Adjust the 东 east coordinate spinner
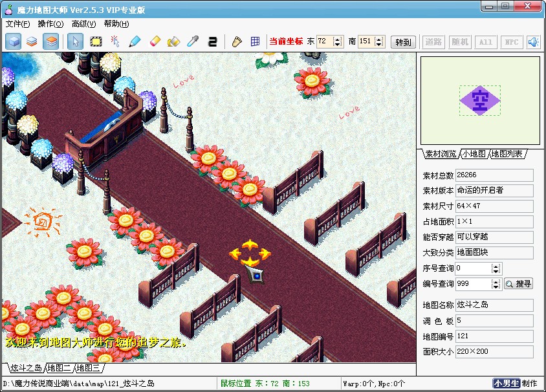The height and width of the screenshot is (392, 546). [x=338, y=41]
